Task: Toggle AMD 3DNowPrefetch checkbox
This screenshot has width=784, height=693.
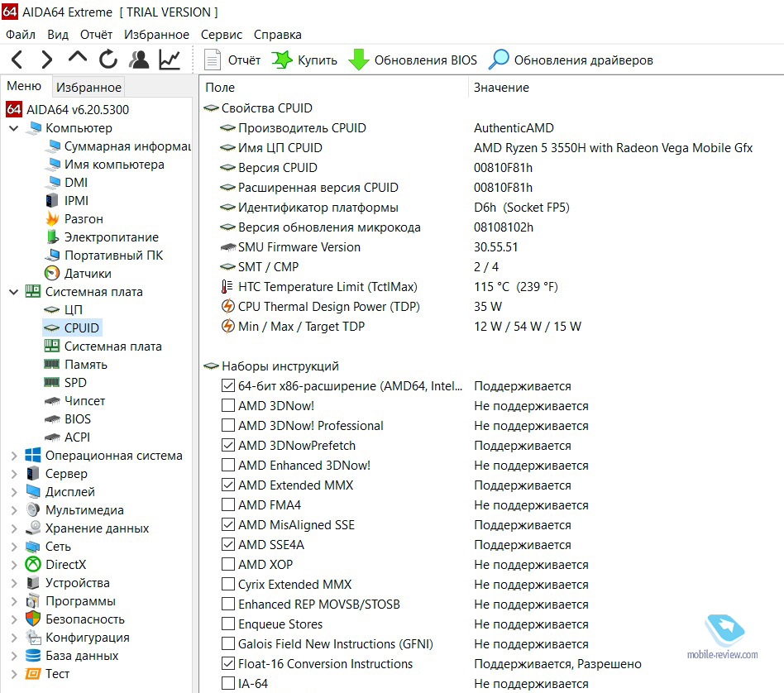Action: click(x=228, y=445)
